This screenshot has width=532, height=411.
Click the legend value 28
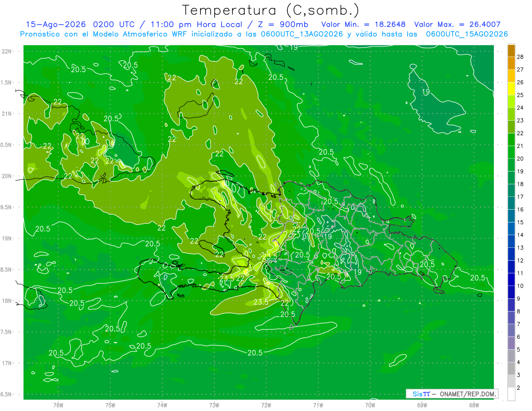520,56
